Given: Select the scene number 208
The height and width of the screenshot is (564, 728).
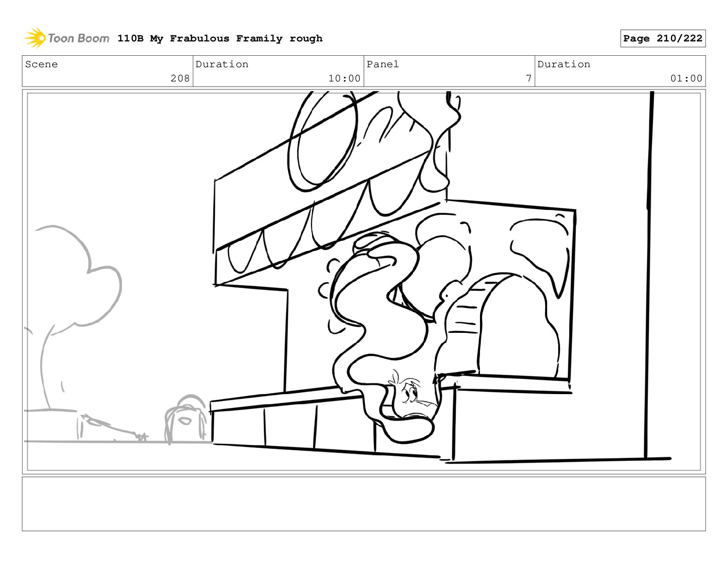Looking at the screenshot, I should [180, 79].
